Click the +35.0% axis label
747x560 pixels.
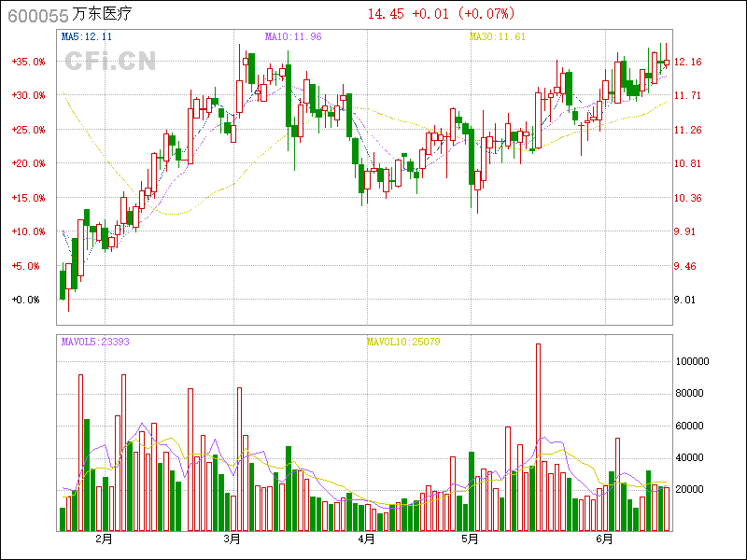pyautogui.click(x=28, y=62)
